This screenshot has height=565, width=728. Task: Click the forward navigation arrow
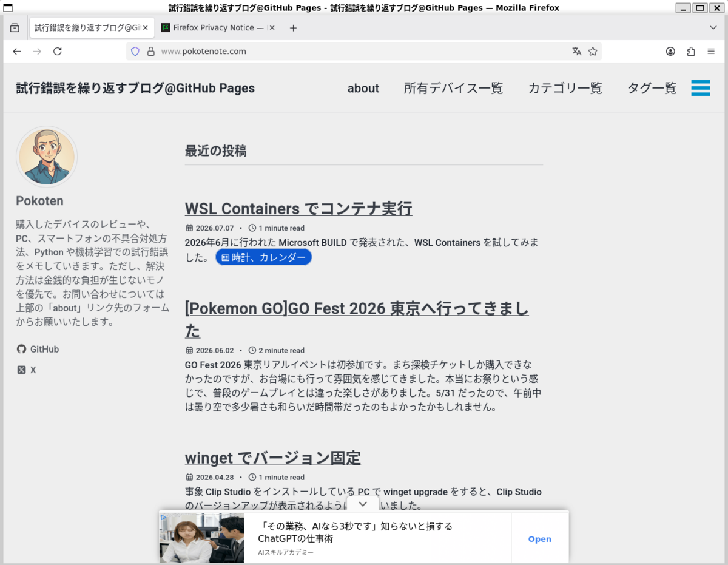coord(37,52)
